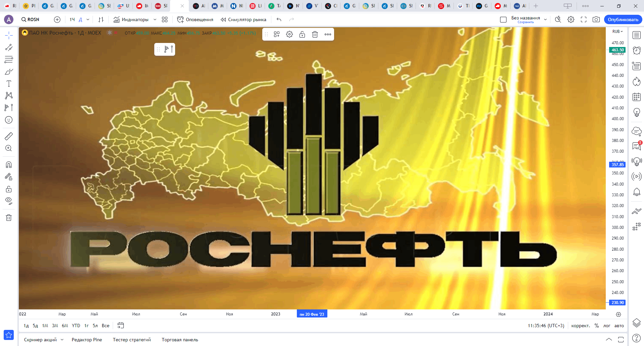Open the hotlists flame panel
This screenshot has width=644, height=346.
pos(637,82)
